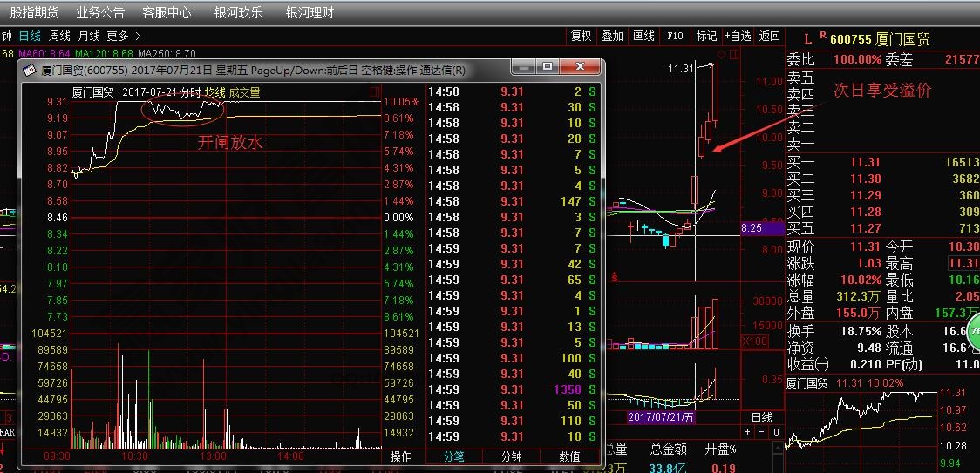
Task: Open the 画线 drawing tool
Action: [x=643, y=36]
